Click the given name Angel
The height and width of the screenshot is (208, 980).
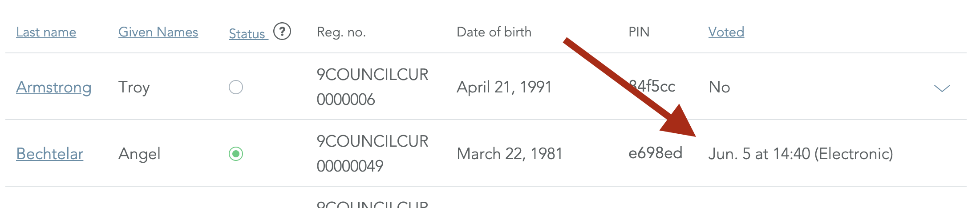coord(139,154)
